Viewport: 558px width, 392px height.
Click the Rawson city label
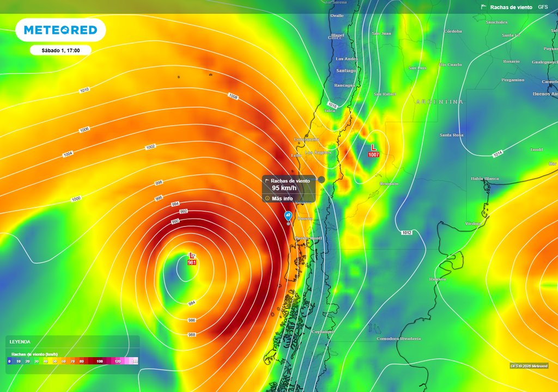438,279
